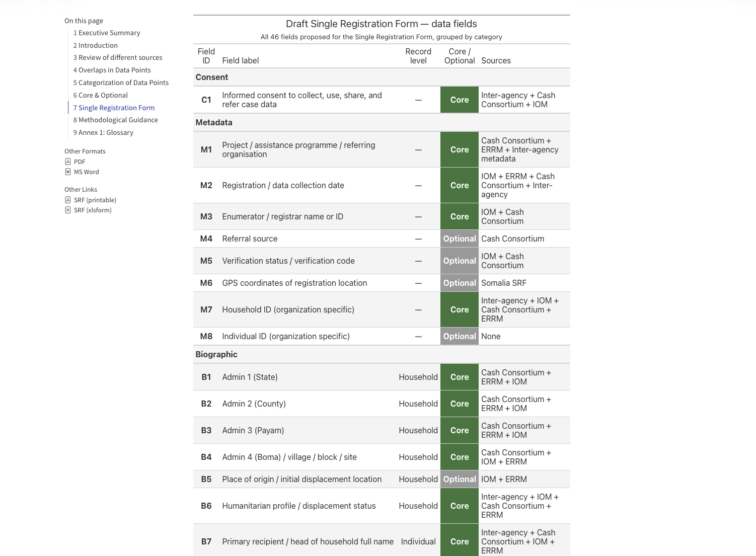Open the Executive Summary section link
This screenshot has height=556, width=756.
(107, 33)
